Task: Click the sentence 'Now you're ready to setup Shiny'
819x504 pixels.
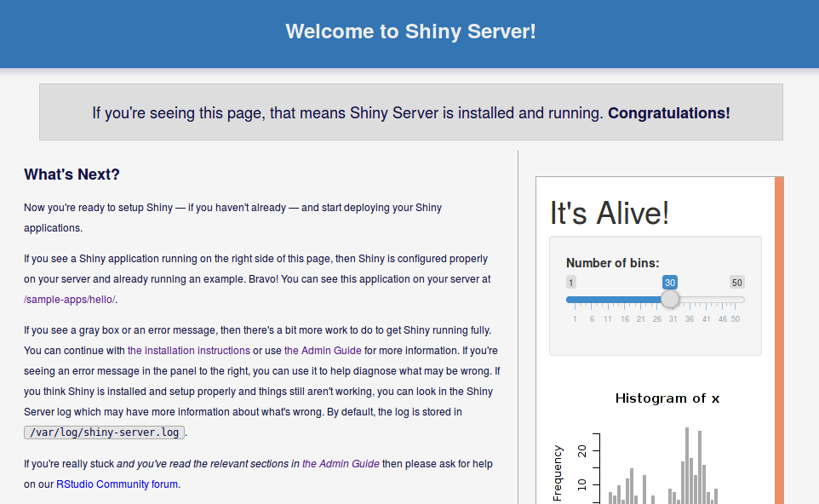Action: click(98, 208)
